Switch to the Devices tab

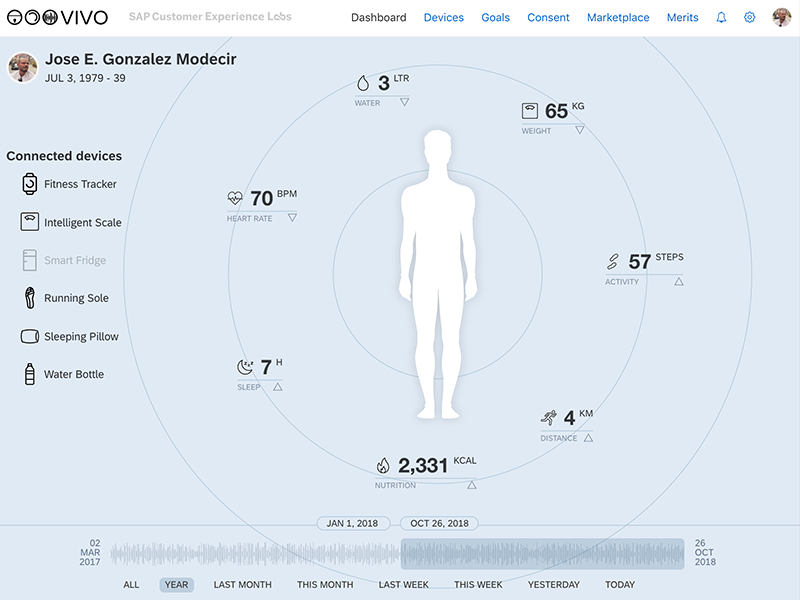(x=443, y=17)
